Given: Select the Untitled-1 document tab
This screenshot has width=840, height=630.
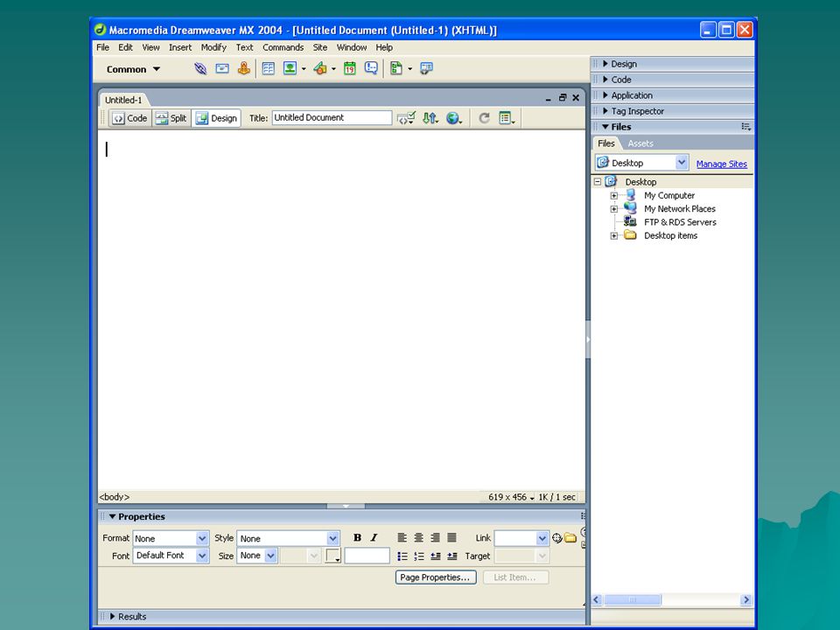Looking at the screenshot, I should point(123,100).
